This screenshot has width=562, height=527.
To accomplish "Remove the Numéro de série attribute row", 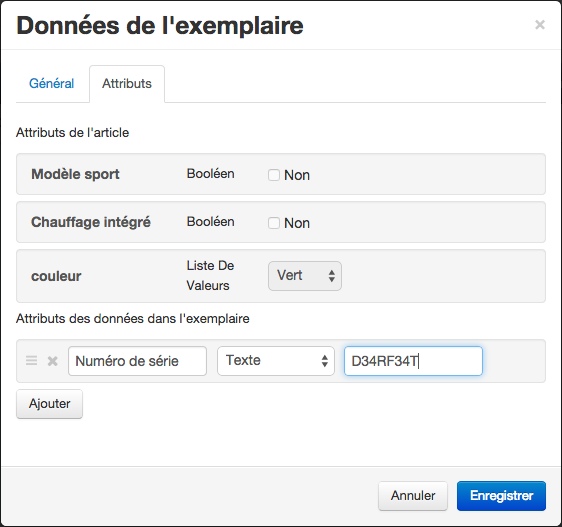I will [53, 361].
